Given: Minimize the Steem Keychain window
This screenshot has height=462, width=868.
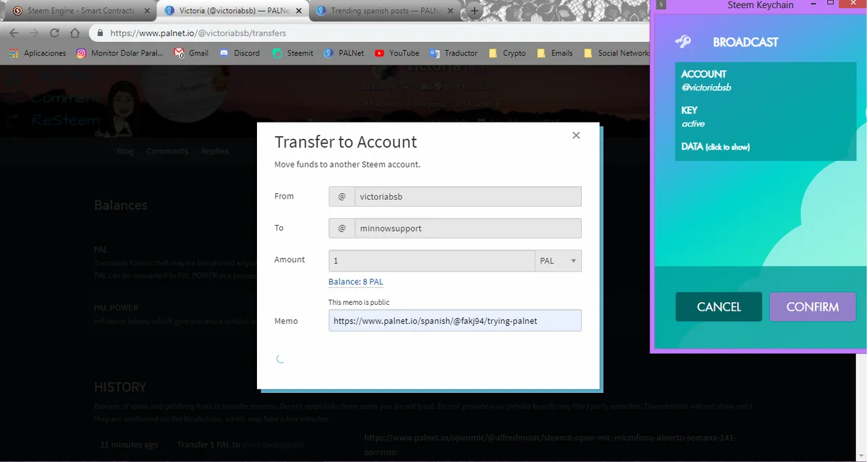Looking at the screenshot, I should (814, 4).
